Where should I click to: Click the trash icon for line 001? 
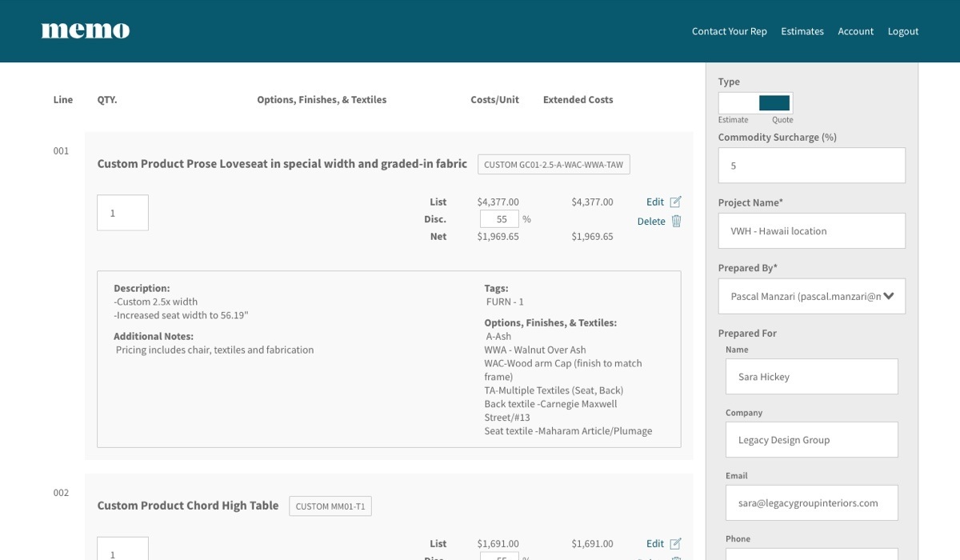(x=676, y=222)
